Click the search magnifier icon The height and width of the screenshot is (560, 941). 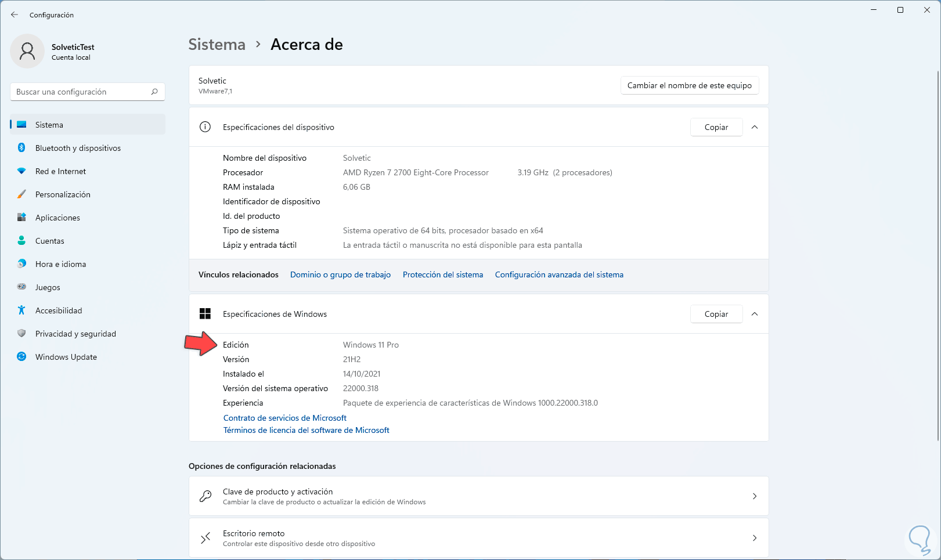[x=154, y=92]
